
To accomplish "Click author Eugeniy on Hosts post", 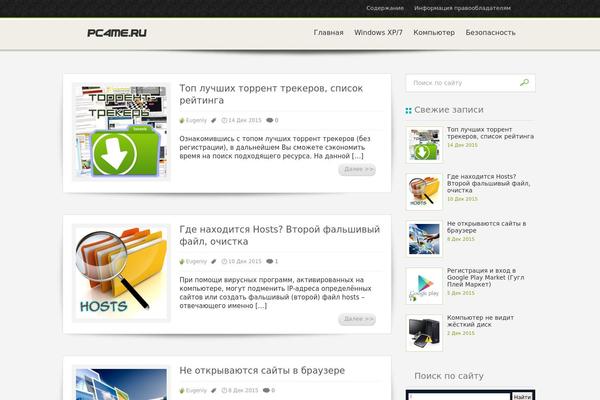I will pyautogui.click(x=196, y=261).
